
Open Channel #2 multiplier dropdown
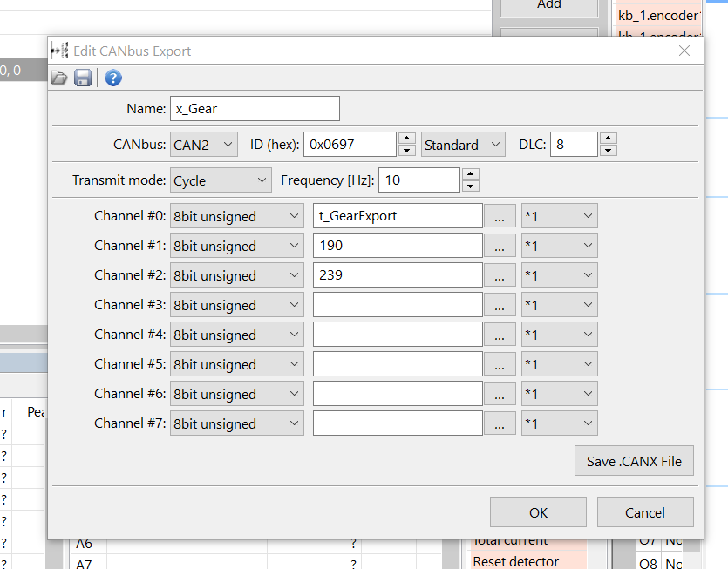[x=559, y=276]
